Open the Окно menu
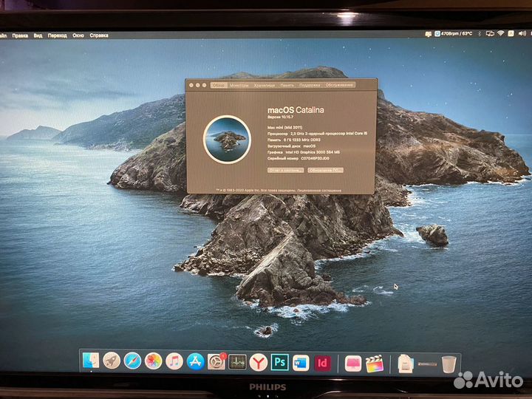 (x=78, y=35)
